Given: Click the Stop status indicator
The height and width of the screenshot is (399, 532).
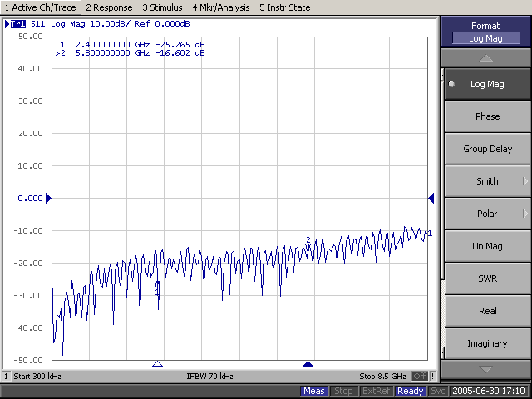Looking at the screenshot, I should click(x=343, y=391).
